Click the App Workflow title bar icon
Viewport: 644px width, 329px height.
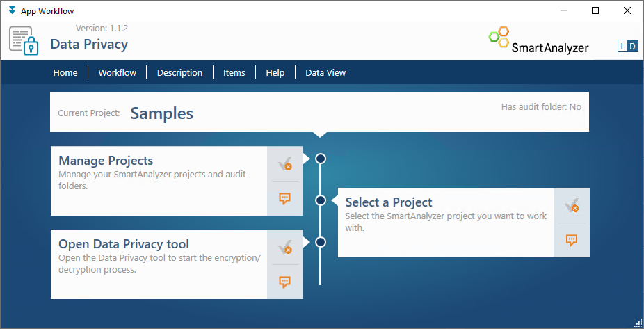tap(13, 10)
